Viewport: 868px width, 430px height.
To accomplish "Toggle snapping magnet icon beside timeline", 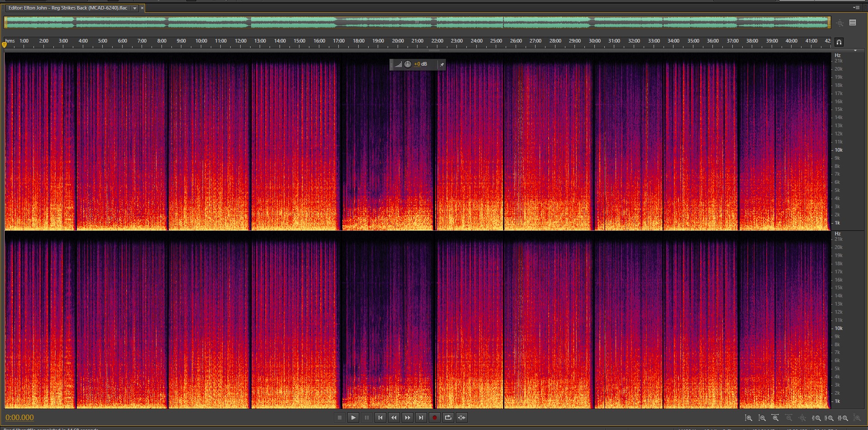I will click(x=839, y=42).
